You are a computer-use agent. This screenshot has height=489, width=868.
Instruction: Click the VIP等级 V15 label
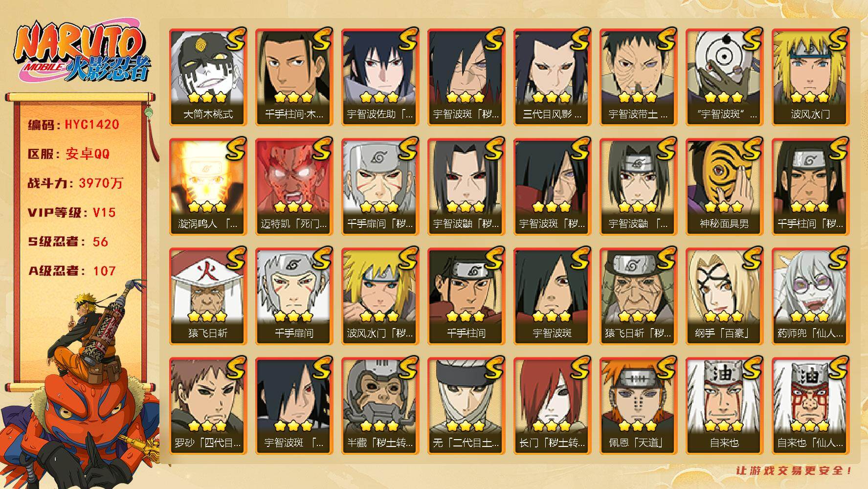click(x=72, y=213)
